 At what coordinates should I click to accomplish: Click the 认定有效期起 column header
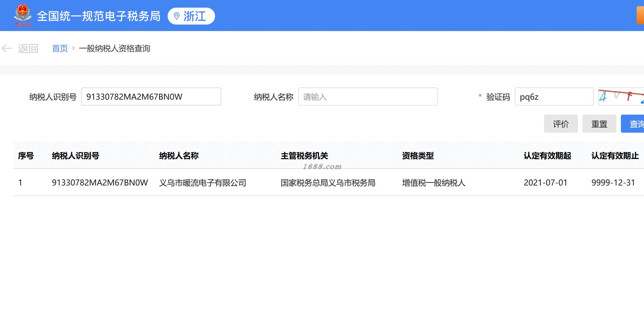click(x=547, y=156)
